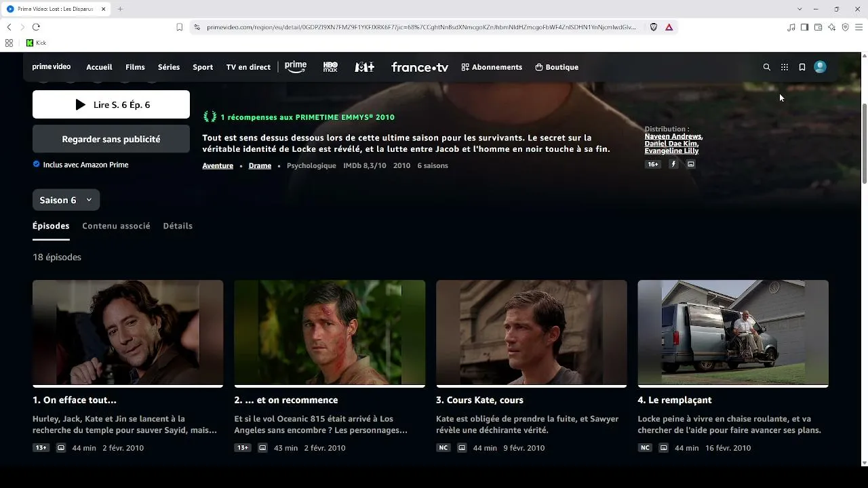Open the browser media playlist music icon
Screen dimensions: 868x488
click(791, 27)
